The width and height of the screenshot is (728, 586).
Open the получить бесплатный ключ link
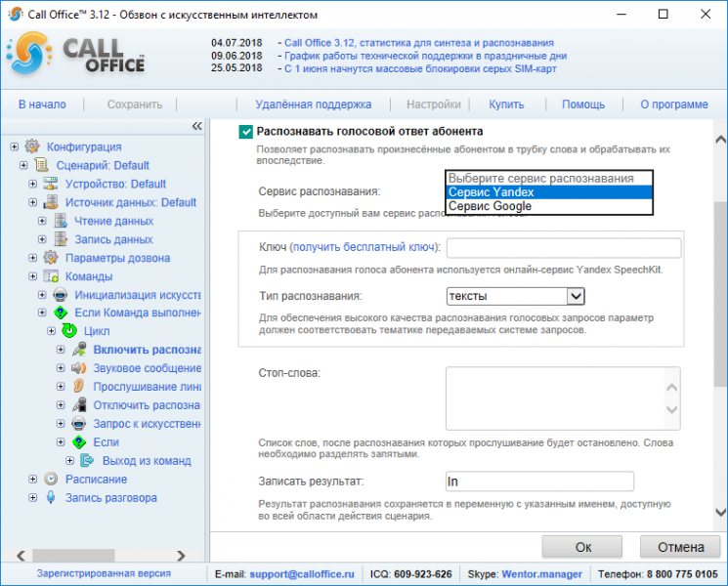click(364, 247)
